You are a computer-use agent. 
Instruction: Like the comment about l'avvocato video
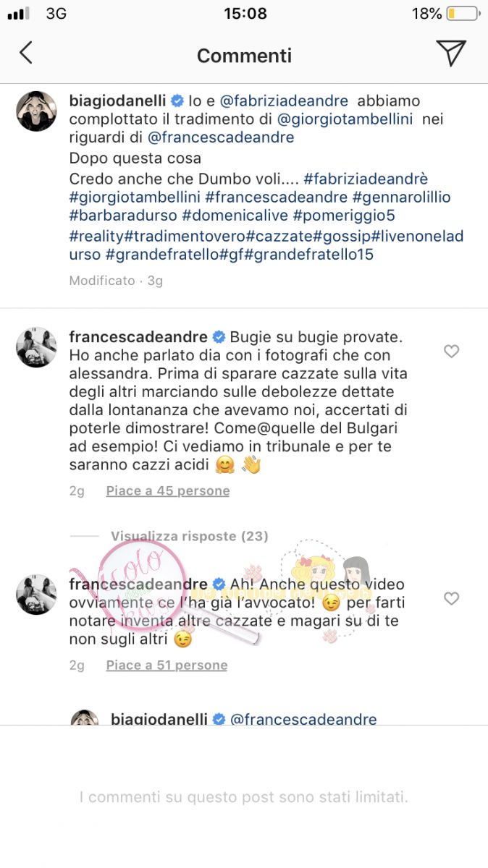pyautogui.click(x=451, y=598)
